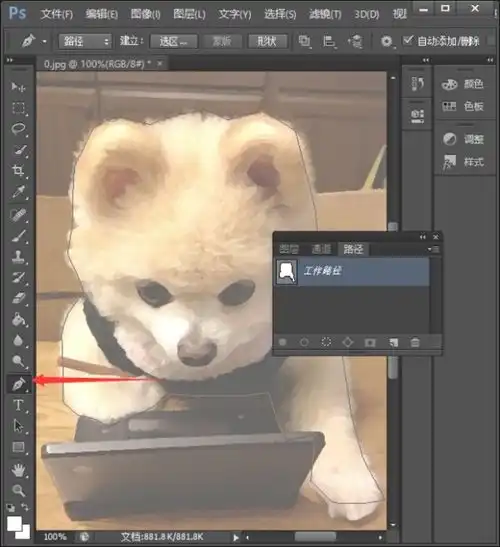Select the Lasso tool
The width and height of the screenshot is (500, 547).
tap(18, 129)
